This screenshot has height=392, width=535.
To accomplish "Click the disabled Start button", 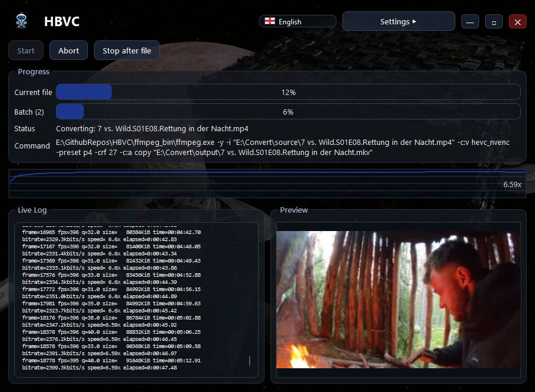I will (x=26, y=50).
